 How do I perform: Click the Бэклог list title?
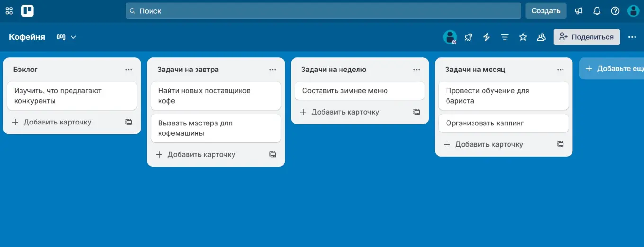tap(26, 69)
